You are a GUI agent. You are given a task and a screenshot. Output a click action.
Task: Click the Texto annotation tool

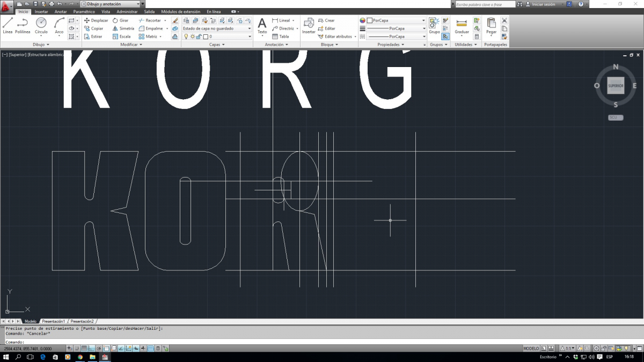click(x=262, y=25)
